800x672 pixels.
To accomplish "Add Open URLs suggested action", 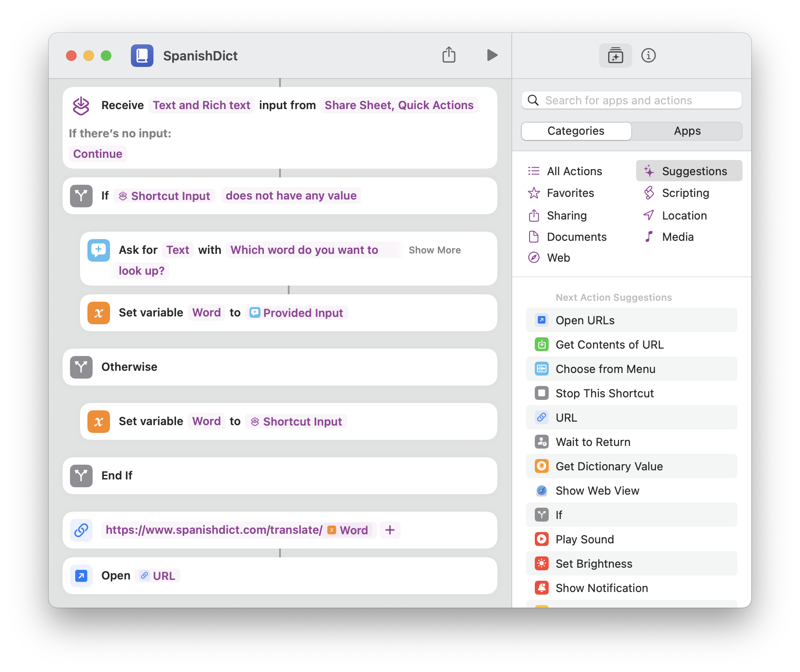I will click(x=631, y=320).
